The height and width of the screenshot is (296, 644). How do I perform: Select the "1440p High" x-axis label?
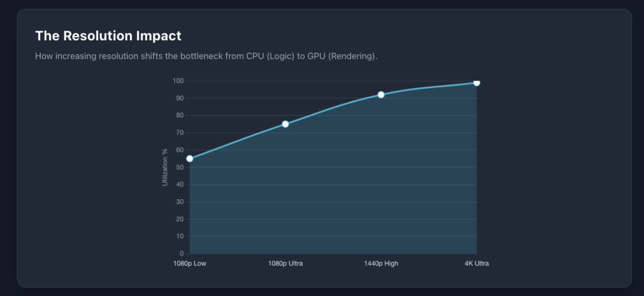pos(381,263)
